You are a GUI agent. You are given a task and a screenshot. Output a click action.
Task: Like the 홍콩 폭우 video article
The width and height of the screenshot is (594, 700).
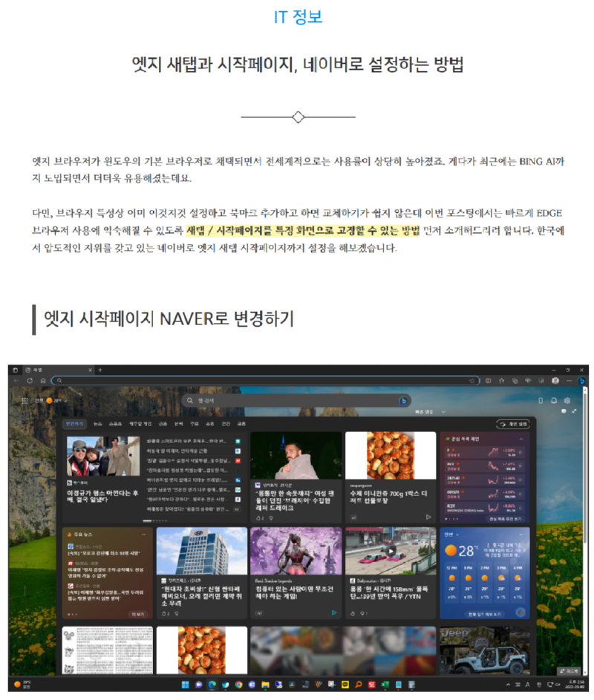(353, 614)
